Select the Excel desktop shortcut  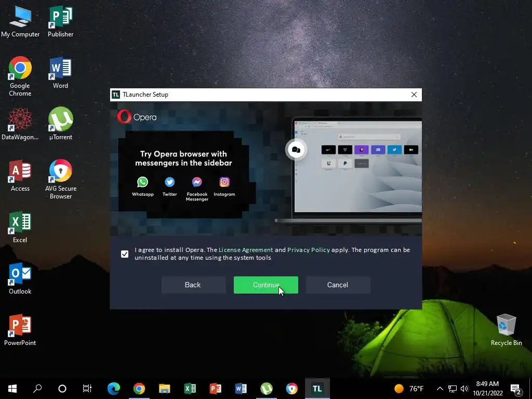pyautogui.click(x=20, y=228)
